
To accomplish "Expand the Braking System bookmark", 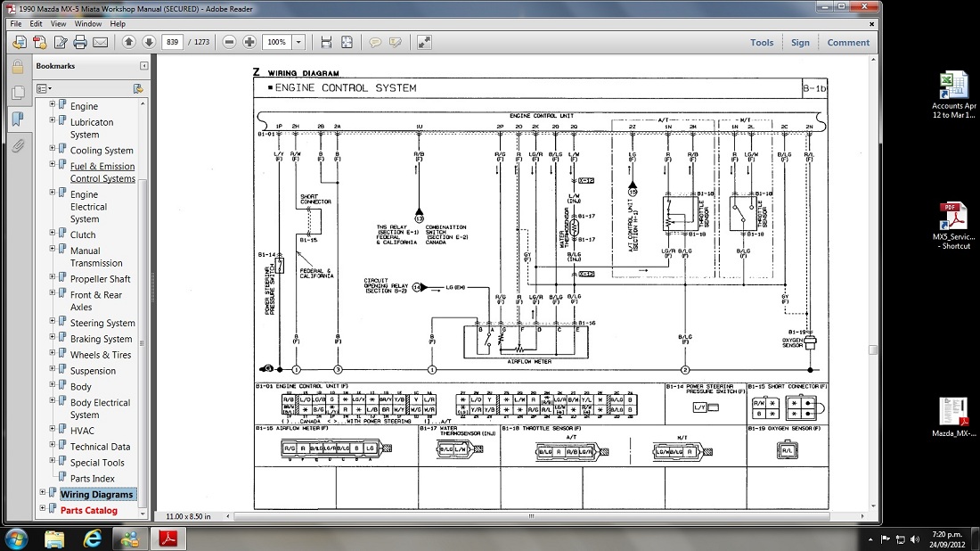I will [x=52, y=336].
